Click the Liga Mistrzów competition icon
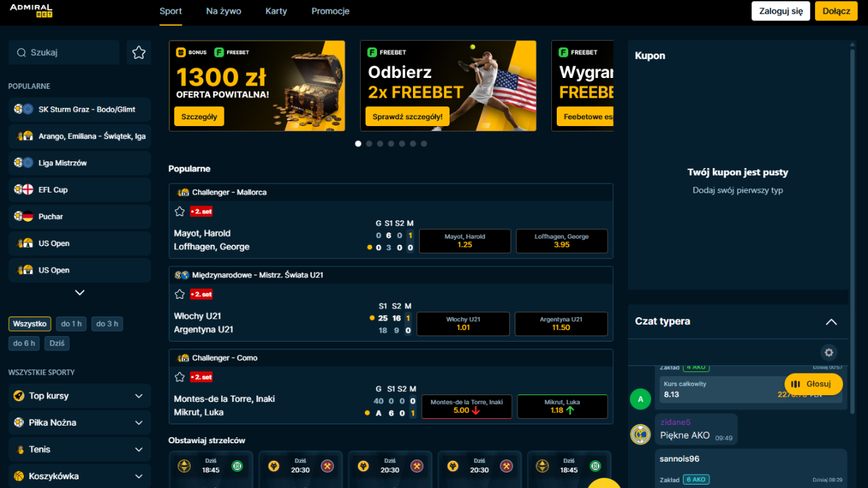The width and height of the screenshot is (868, 488). [x=23, y=163]
